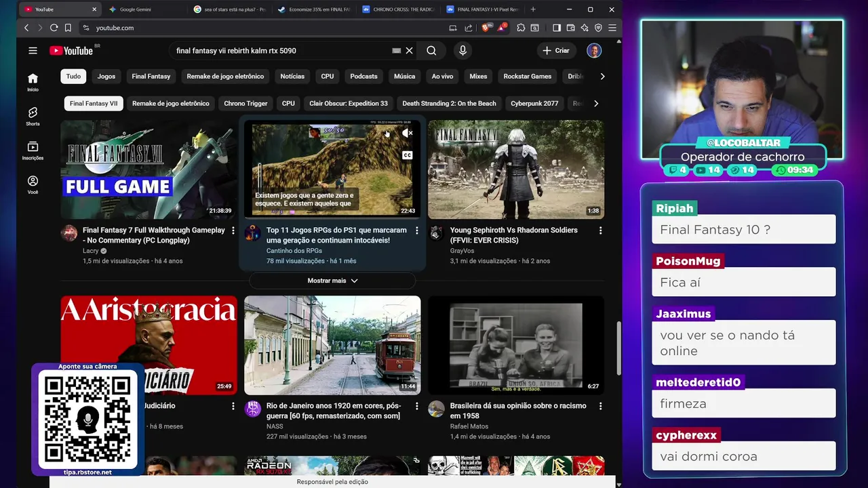Go to the YouTube home logo

pos(71,51)
